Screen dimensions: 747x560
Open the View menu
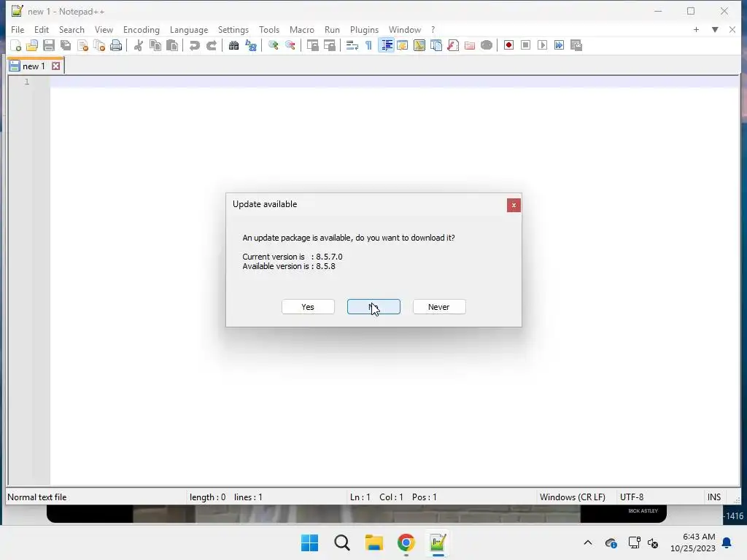point(104,29)
